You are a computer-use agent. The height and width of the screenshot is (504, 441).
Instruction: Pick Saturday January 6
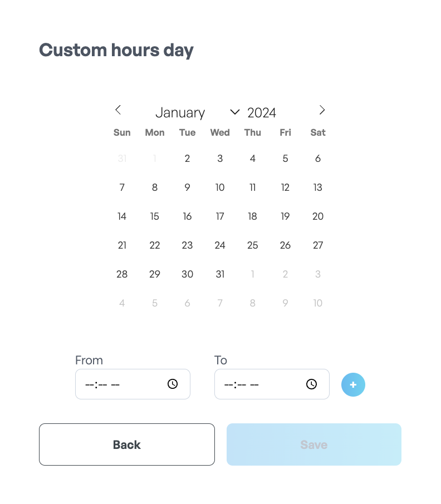[x=318, y=159]
